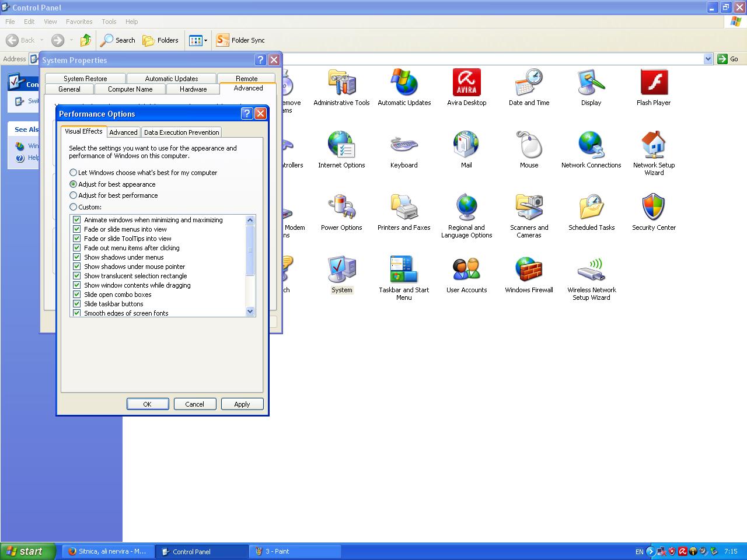Open Windows Firewall control panel item
Viewport: 747px width, 560px height.
pos(529,270)
